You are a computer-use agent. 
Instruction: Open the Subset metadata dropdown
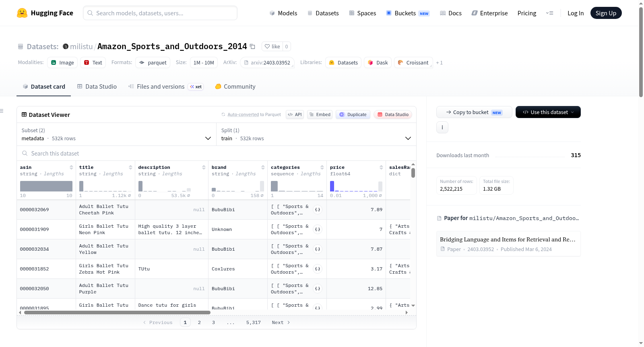(116, 134)
